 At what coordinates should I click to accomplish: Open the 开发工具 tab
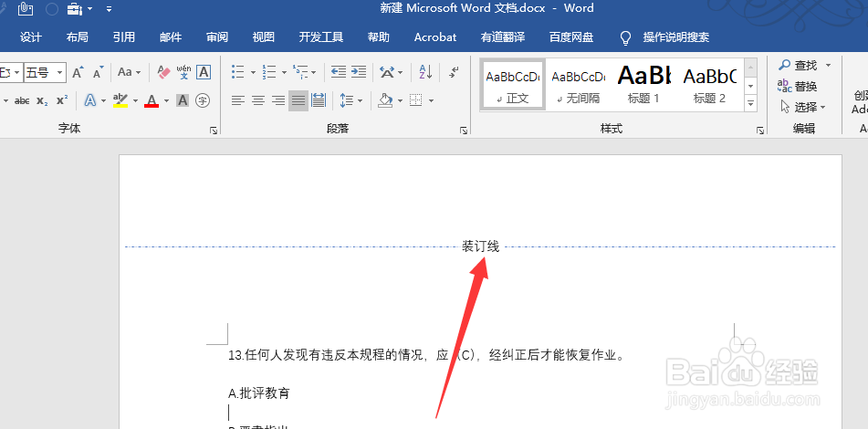(x=321, y=37)
